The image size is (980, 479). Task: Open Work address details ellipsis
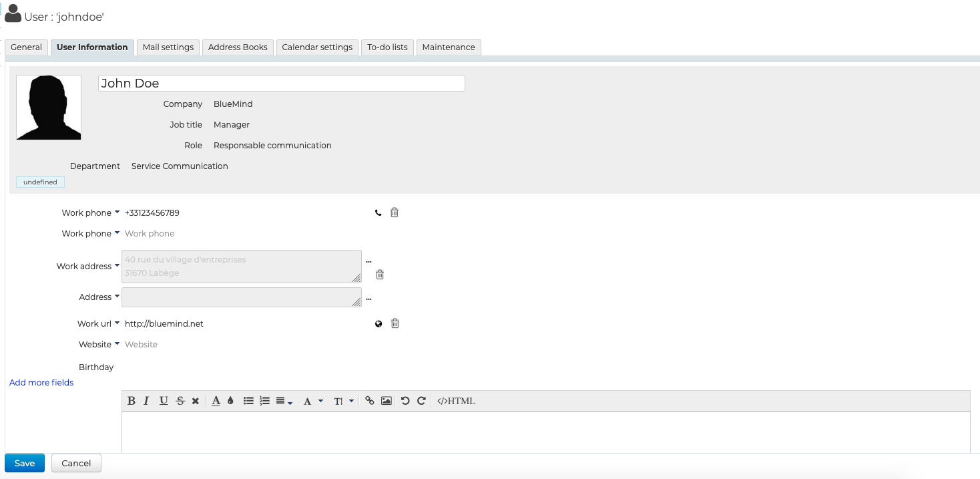[x=369, y=261]
